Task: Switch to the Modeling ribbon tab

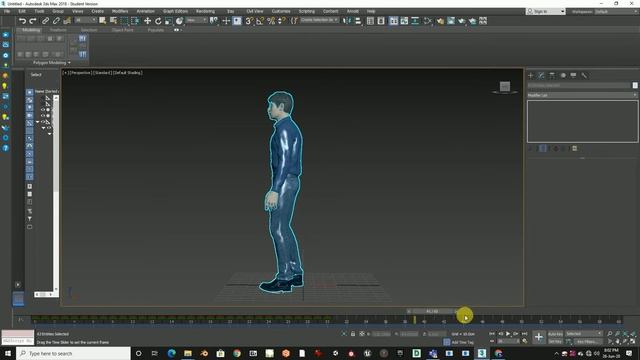Action: [x=31, y=30]
